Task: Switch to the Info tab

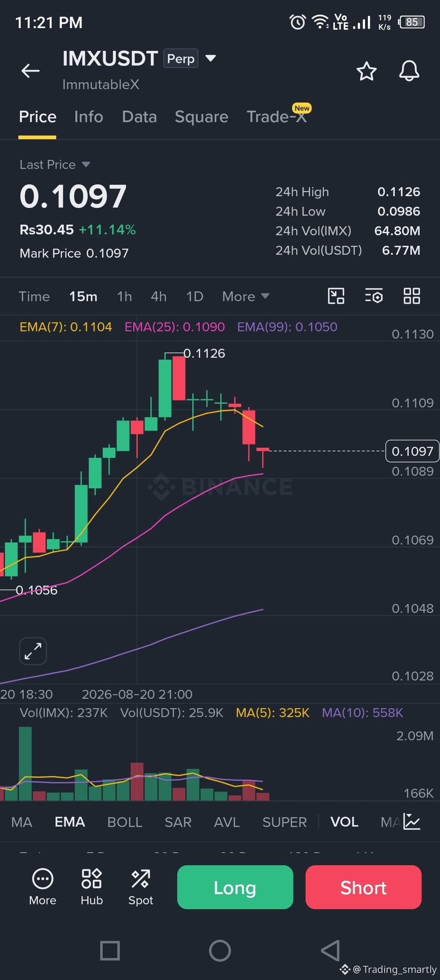Action: click(x=89, y=117)
